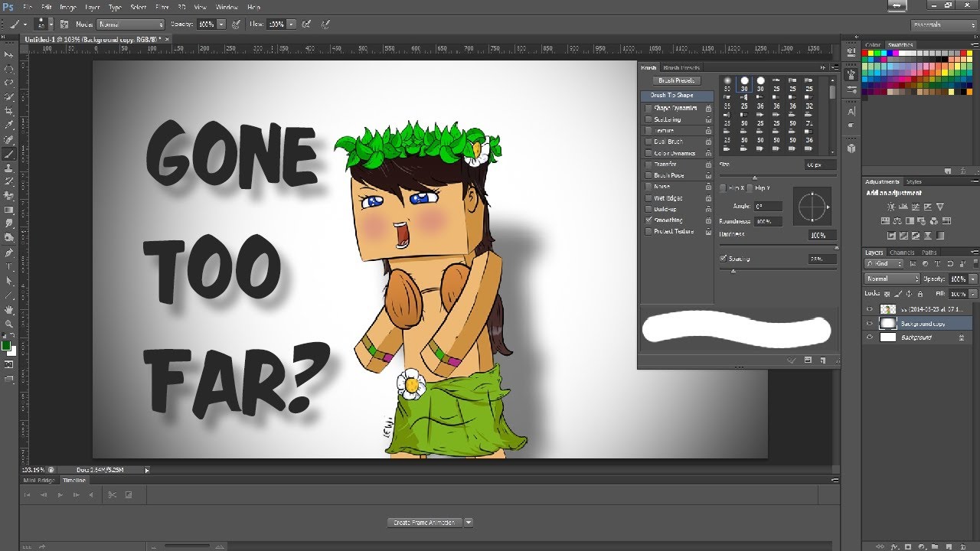Select the Quick Selection tool
The width and height of the screenshot is (980, 551).
[x=9, y=97]
